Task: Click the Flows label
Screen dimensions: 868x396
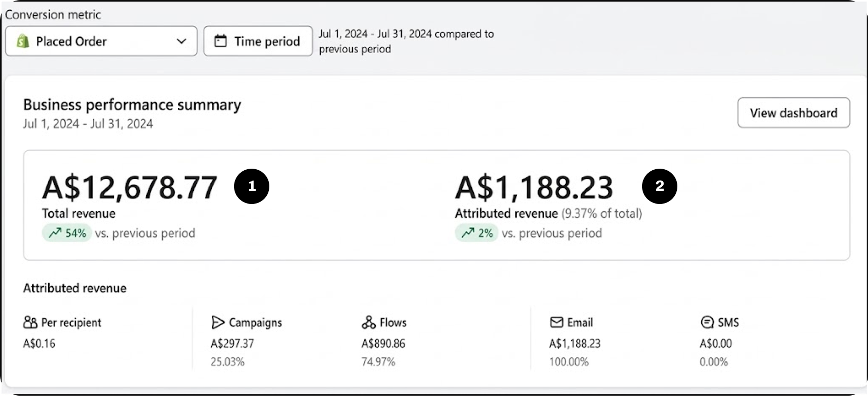Action: click(x=393, y=322)
